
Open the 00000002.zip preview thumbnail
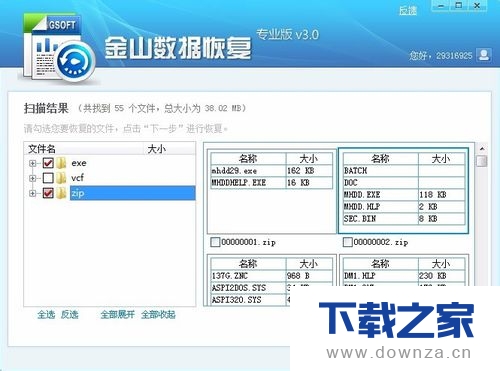(404, 191)
